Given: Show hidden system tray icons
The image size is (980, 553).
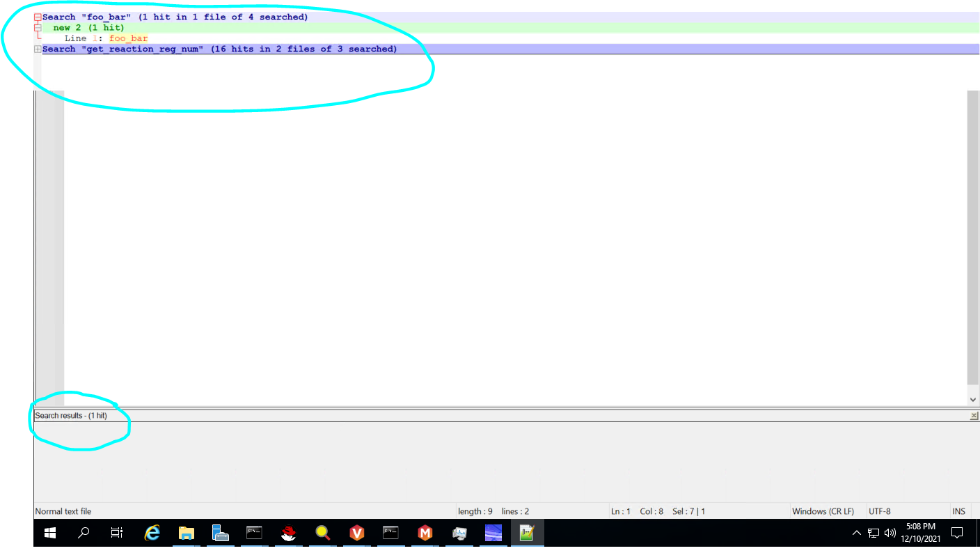Looking at the screenshot, I should tap(857, 533).
